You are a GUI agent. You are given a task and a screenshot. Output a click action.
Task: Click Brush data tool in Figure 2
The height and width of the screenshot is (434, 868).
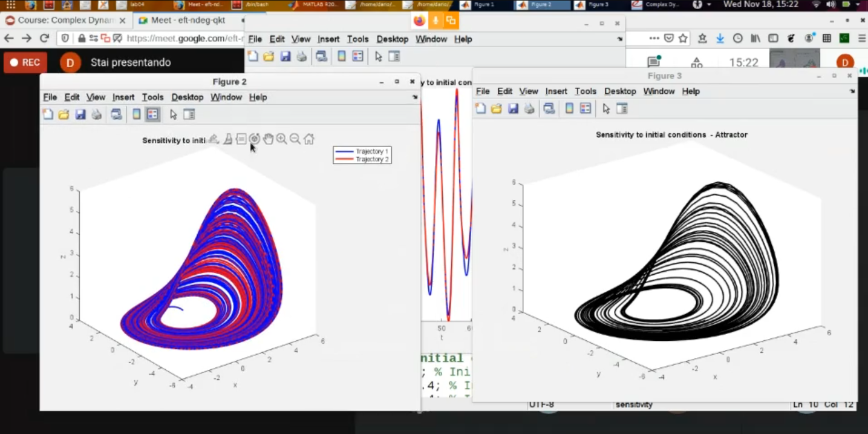click(x=227, y=139)
